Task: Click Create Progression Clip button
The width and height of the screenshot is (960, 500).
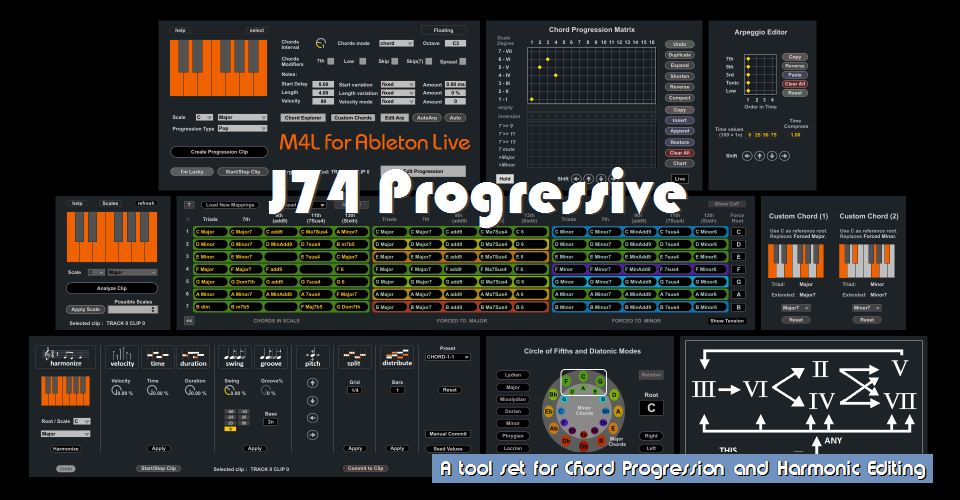Action: pos(219,152)
